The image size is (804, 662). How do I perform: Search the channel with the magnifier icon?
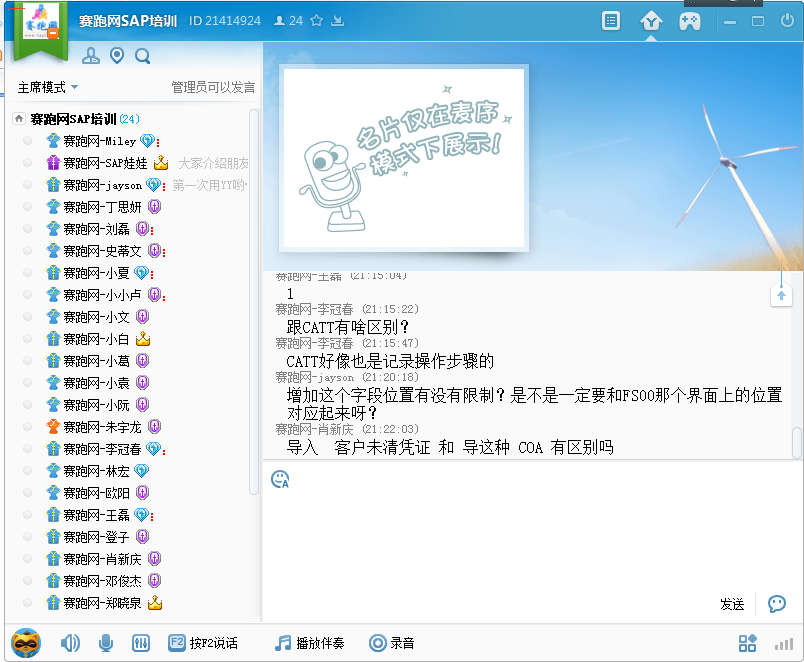click(x=143, y=56)
